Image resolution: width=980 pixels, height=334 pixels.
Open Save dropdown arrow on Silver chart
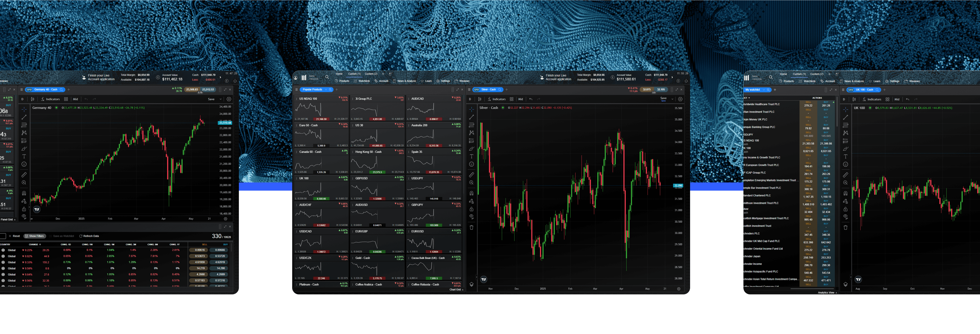click(x=672, y=99)
